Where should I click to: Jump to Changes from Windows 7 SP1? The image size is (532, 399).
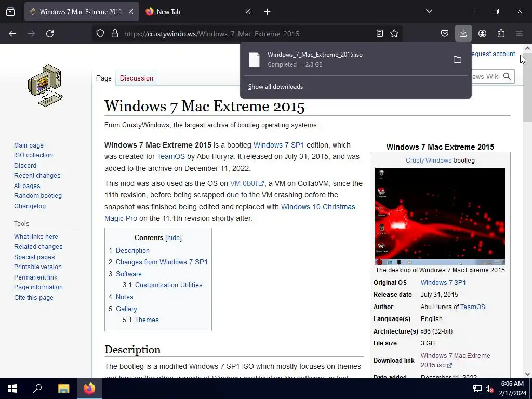pyautogui.click(x=162, y=262)
